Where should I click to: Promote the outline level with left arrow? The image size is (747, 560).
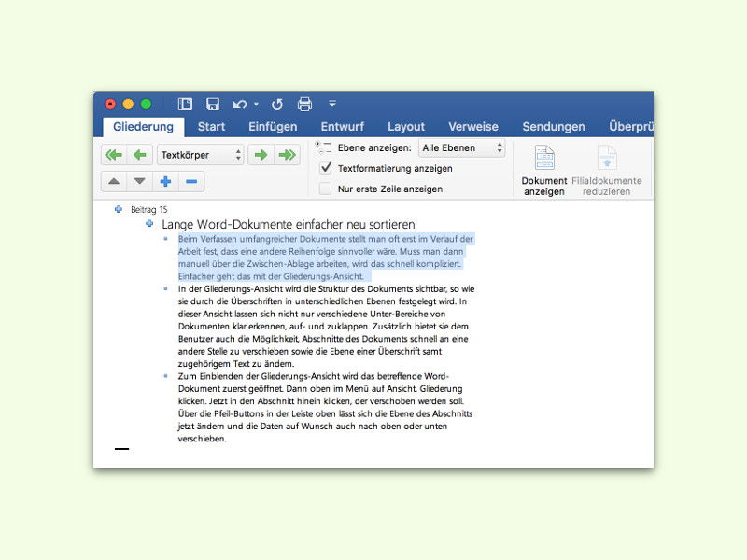point(139,155)
